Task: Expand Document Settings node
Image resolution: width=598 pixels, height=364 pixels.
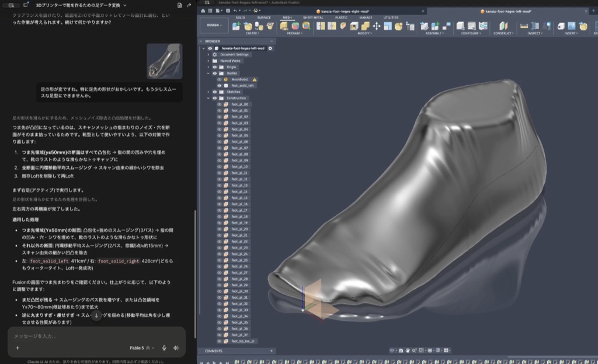Action: click(x=208, y=54)
